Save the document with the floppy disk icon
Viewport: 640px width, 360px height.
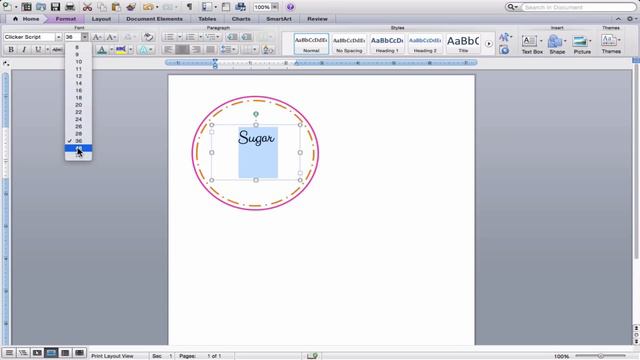(56, 7)
